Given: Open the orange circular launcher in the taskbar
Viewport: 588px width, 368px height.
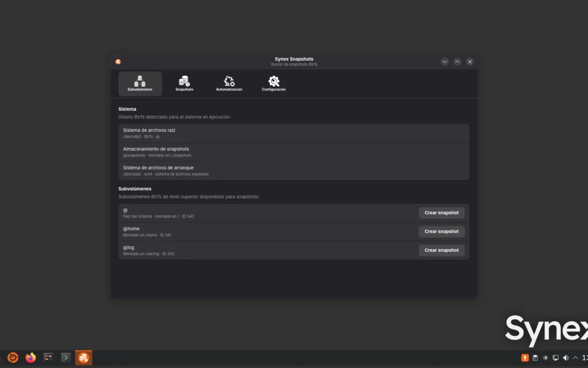Looking at the screenshot, I should click(x=13, y=358).
